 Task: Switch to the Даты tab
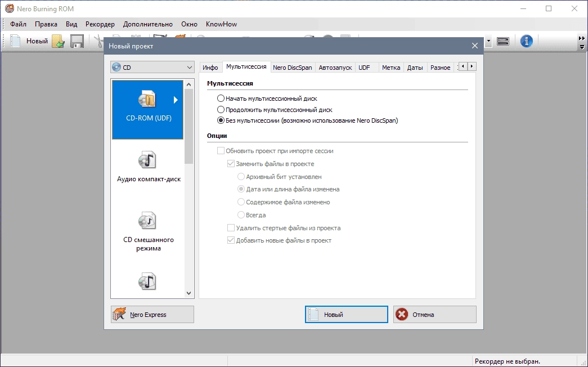(x=415, y=68)
